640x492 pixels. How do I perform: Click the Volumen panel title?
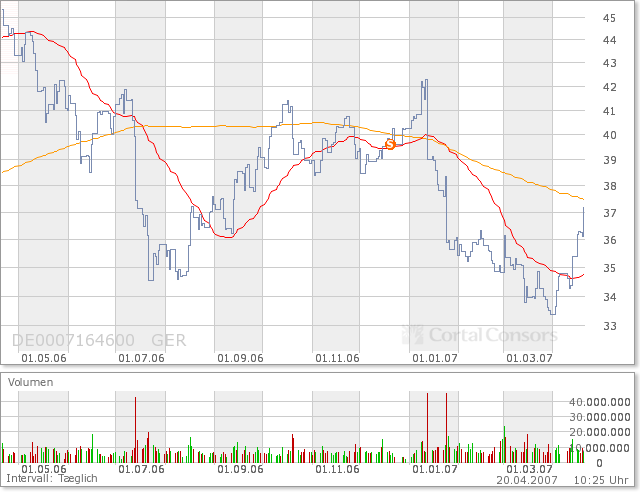(x=30, y=382)
